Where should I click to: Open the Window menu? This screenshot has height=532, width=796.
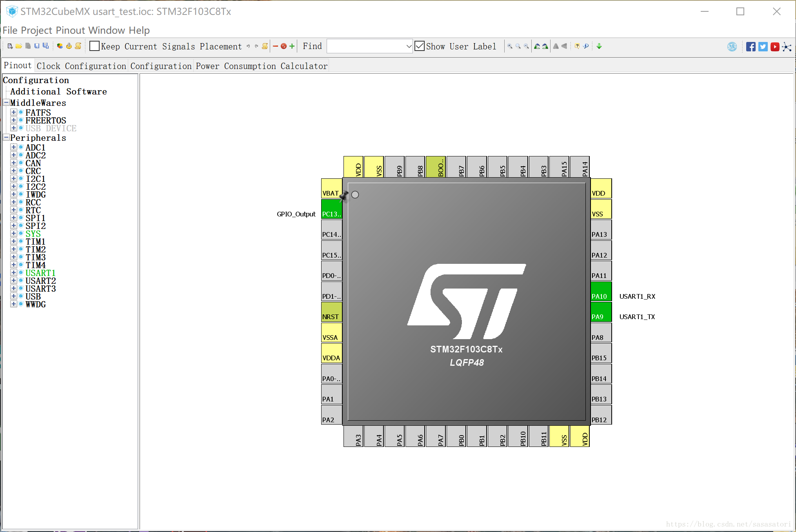tap(107, 30)
